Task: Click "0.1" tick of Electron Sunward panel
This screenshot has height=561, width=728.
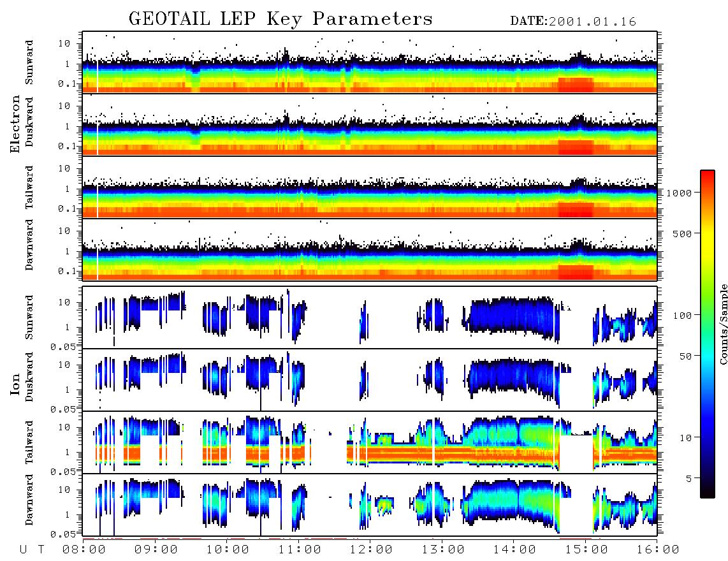Action: [68, 84]
